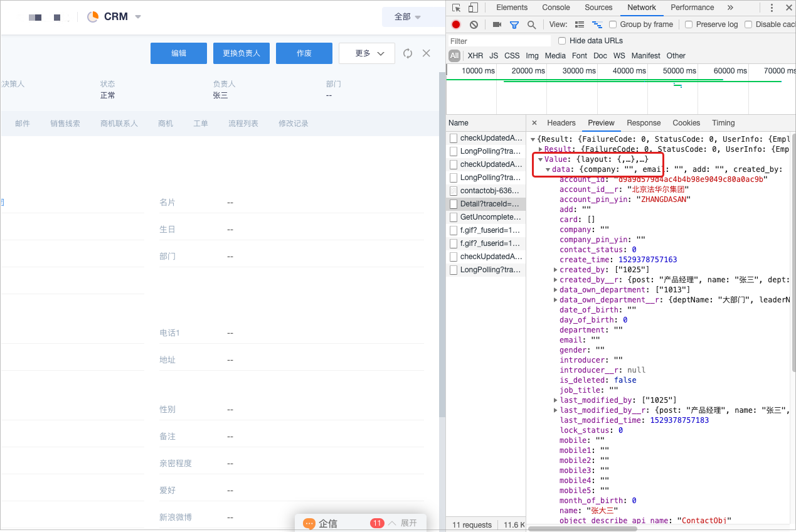
Task: Click the inspect element picker icon
Action: [457, 8]
